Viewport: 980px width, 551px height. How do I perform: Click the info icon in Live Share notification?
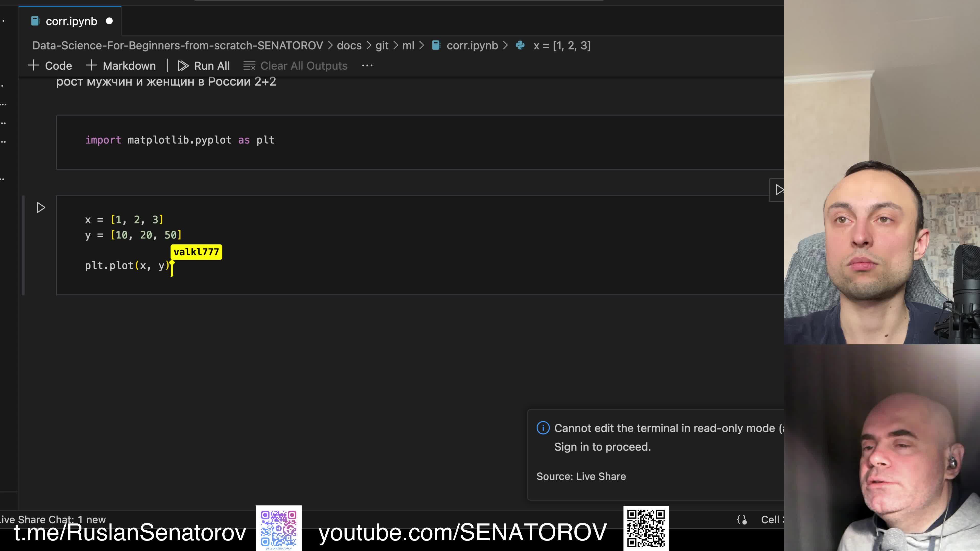[x=543, y=428]
